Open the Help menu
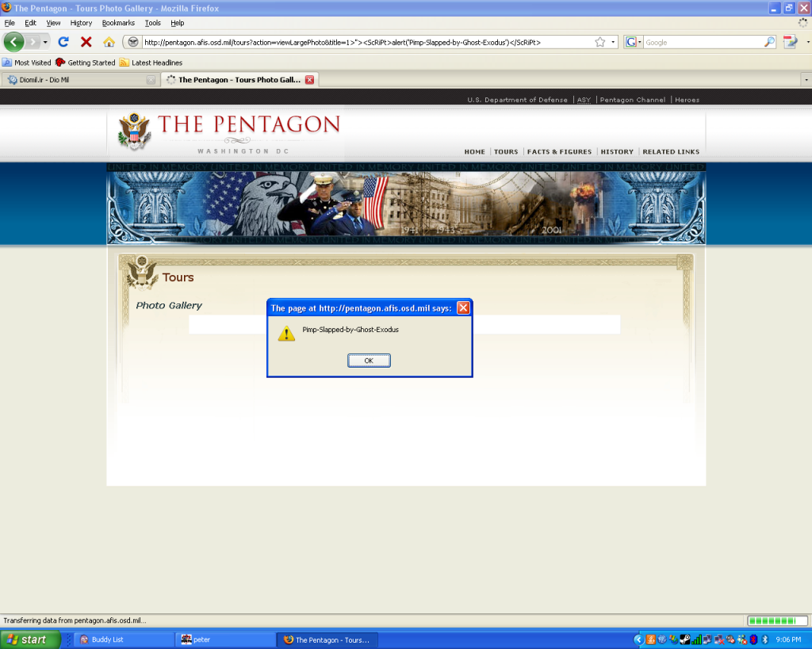 click(x=177, y=23)
